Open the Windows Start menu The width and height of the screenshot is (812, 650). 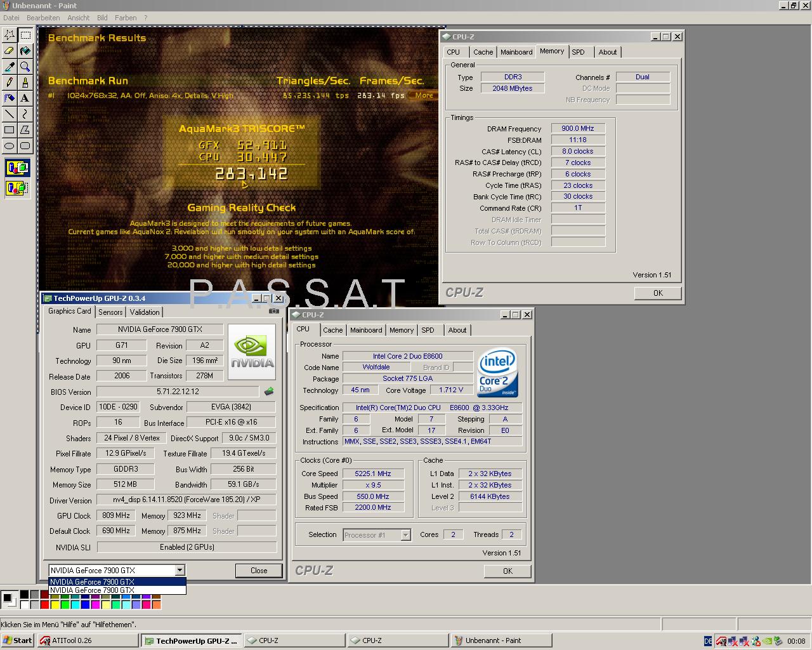17,640
